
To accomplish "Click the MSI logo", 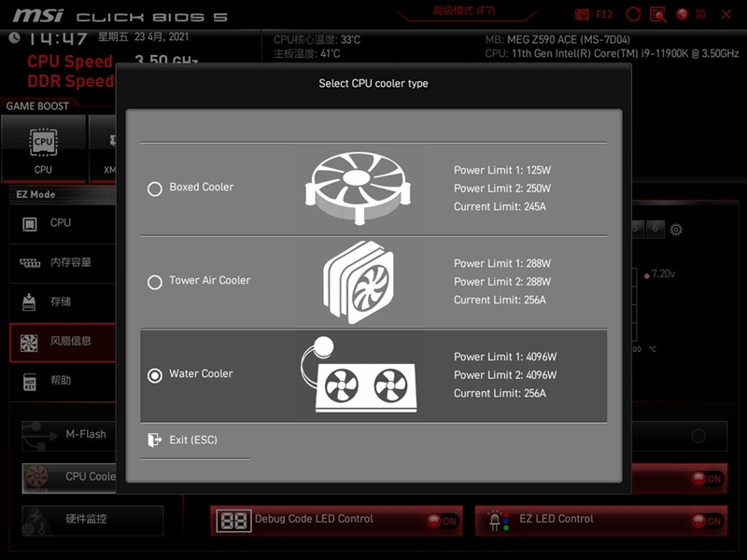I will (38, 15).
